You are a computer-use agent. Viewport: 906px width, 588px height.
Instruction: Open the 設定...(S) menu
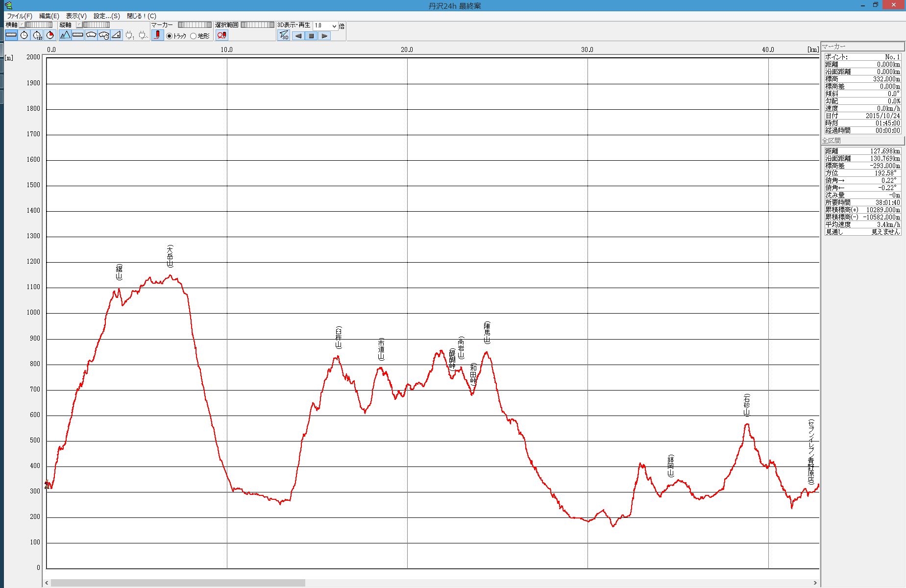[107, 16]
